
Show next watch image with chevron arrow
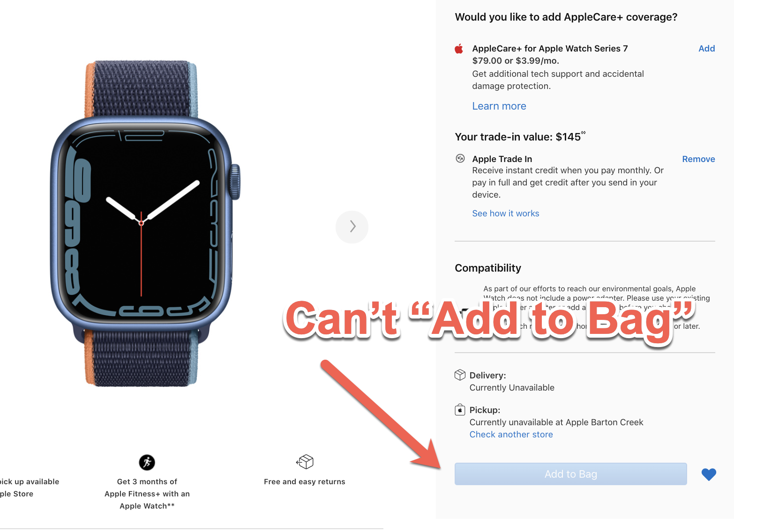coord(352,227)
